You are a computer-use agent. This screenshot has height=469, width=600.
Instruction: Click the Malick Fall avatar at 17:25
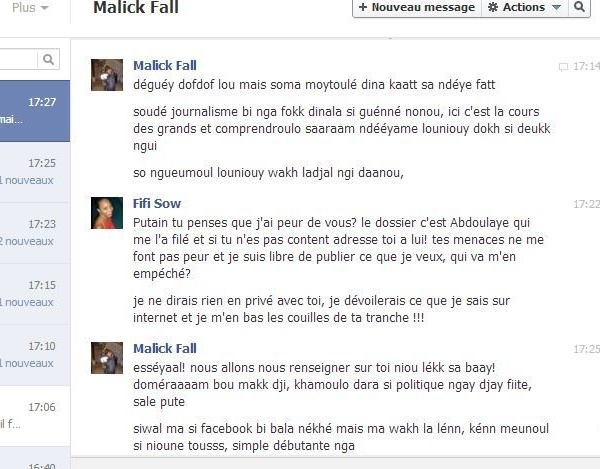[x=107, y=358]
